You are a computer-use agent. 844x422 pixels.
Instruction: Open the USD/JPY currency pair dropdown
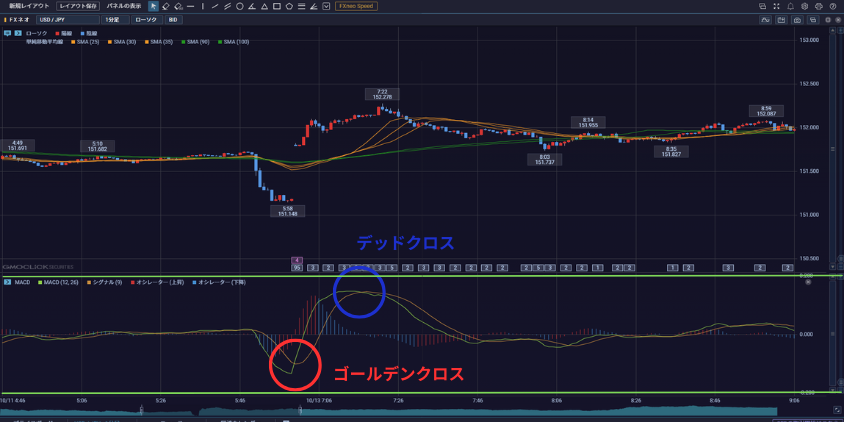click(x=60, y=19)
